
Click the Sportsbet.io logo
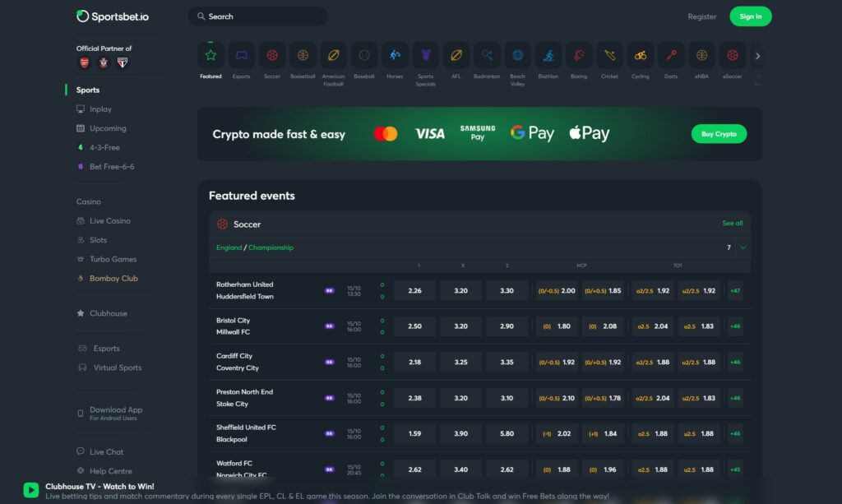[x=112, y=16]
